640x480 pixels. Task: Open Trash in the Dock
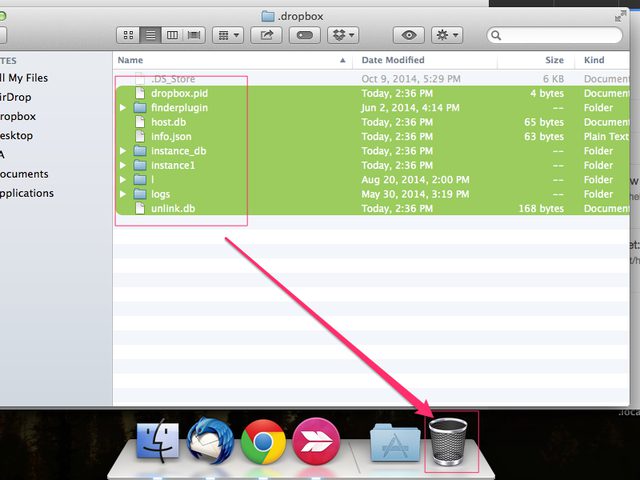pyautogui.click(x=451, y=440)
